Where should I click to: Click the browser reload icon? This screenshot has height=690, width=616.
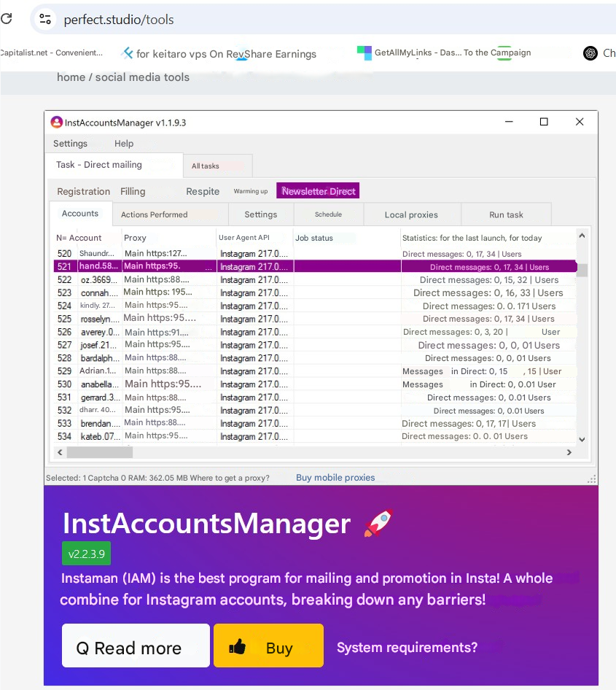(6, 18)
